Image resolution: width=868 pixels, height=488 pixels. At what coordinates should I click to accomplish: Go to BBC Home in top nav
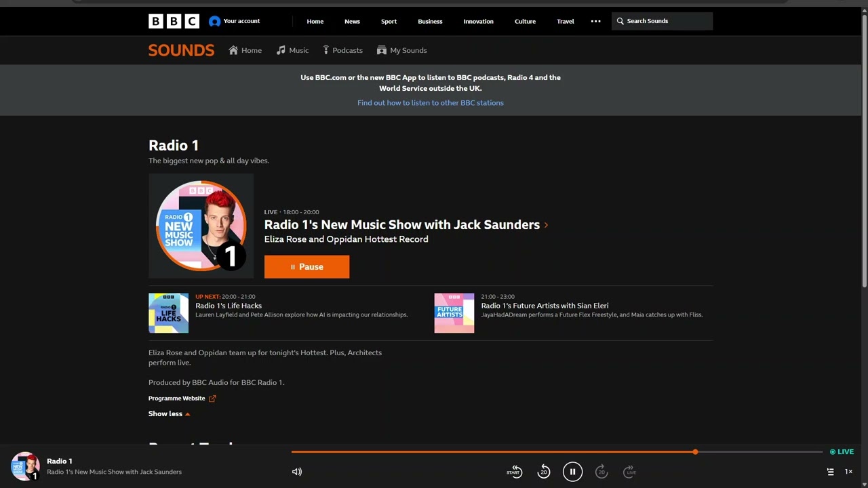coord(315,21)
